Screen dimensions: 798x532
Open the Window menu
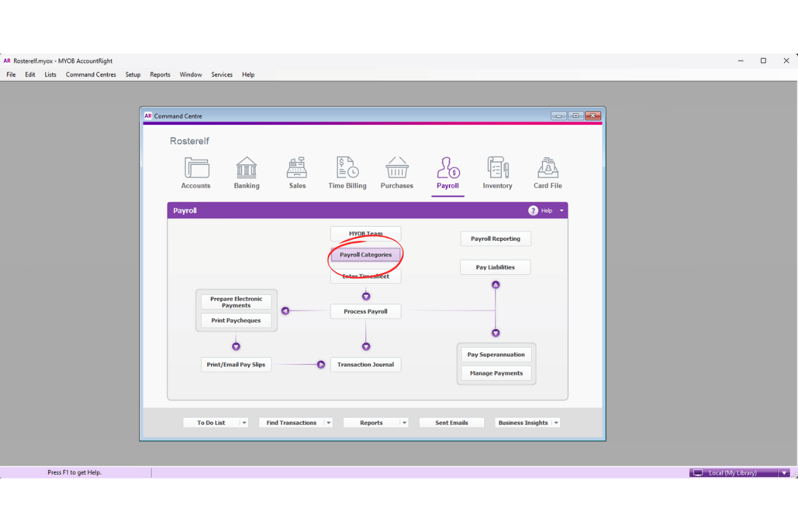click(191, 74)
